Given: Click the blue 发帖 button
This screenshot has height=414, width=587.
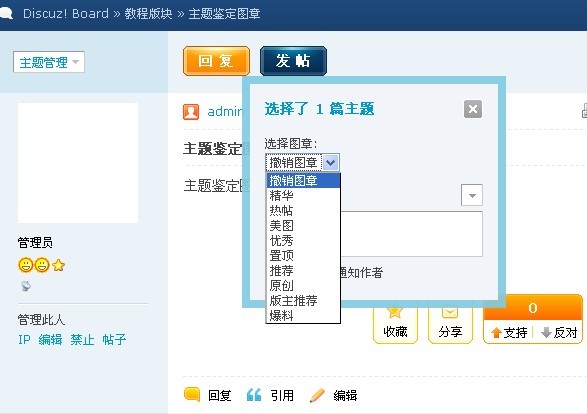Looking at the screenshot, I should (x=293, y=61).
